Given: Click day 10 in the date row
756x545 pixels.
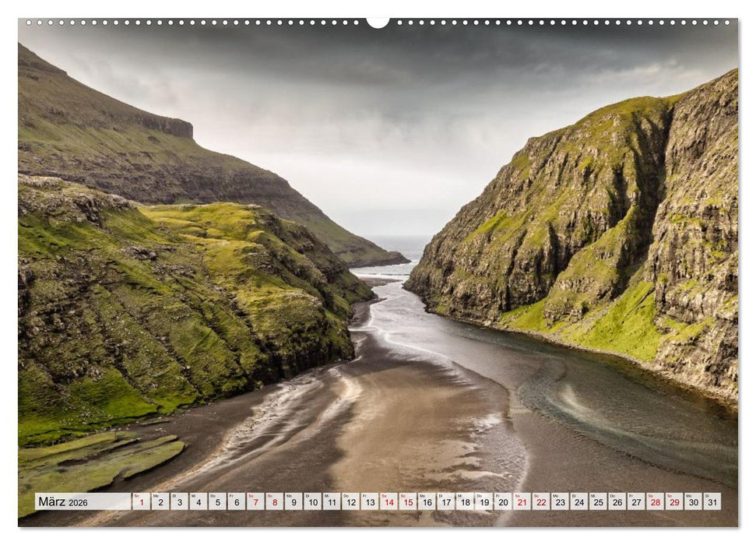Looking at the screenshot, I should [312, 501].
